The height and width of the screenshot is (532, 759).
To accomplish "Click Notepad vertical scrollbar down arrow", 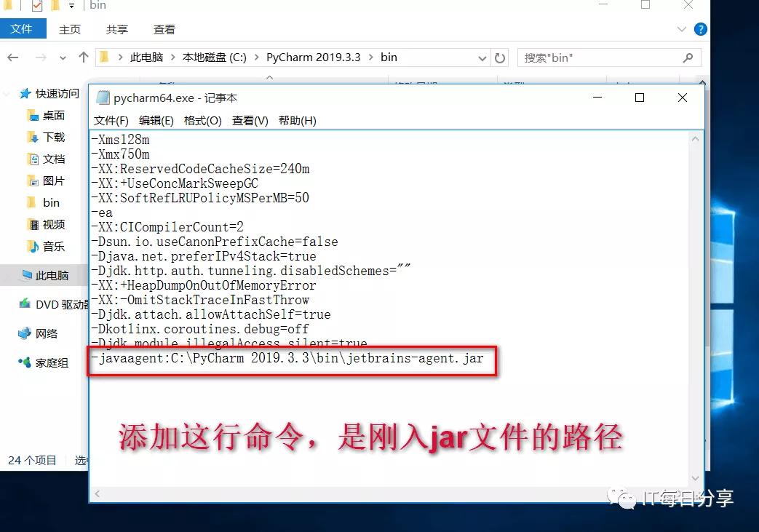I will [x=695, y=478].
